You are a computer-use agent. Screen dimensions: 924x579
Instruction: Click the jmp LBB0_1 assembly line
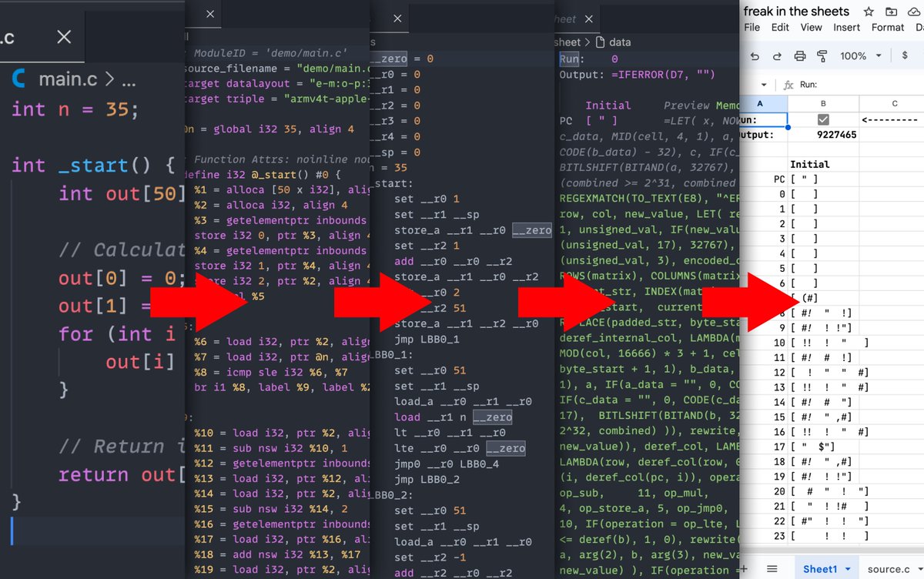tap(427, 340)
